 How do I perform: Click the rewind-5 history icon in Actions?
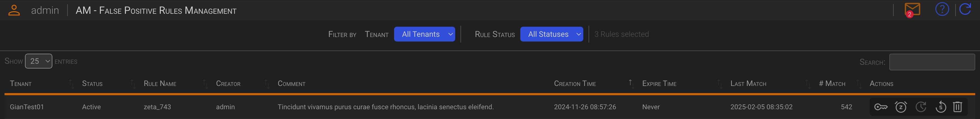click(x=940, y=107)
